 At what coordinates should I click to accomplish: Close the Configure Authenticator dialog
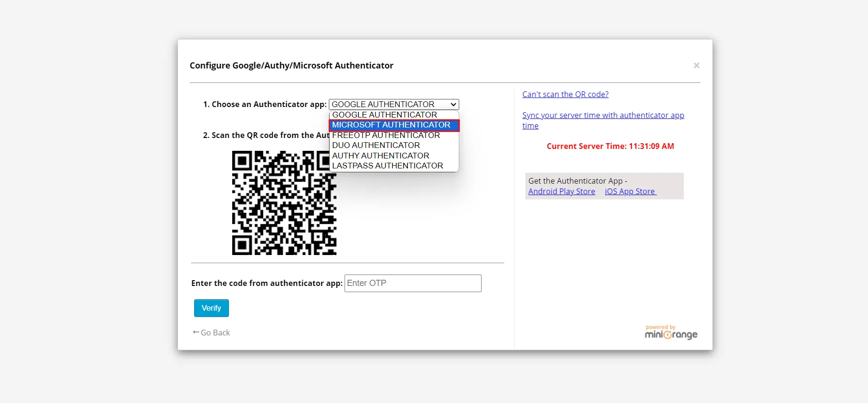tap(696, 65)
